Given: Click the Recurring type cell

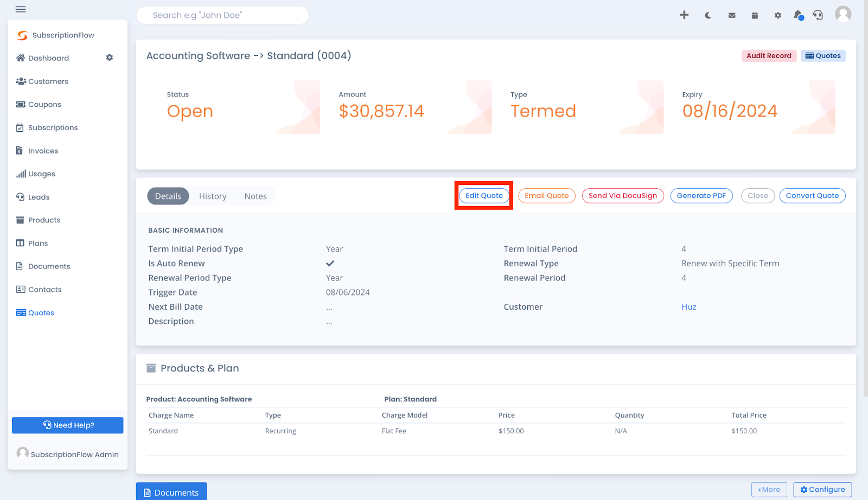Looking at the screenshot, I should pos(280,431).
